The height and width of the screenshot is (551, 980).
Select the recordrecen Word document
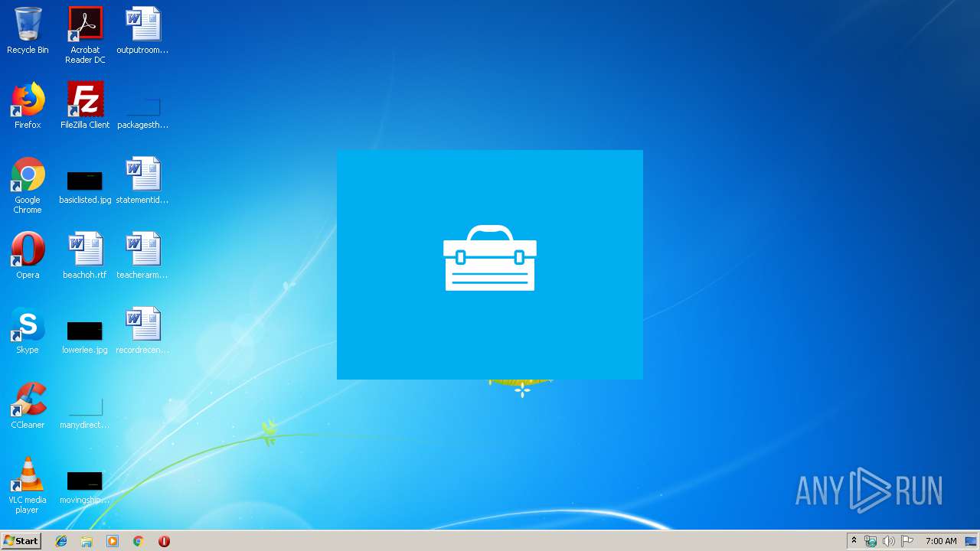click(x=142, y=331)
